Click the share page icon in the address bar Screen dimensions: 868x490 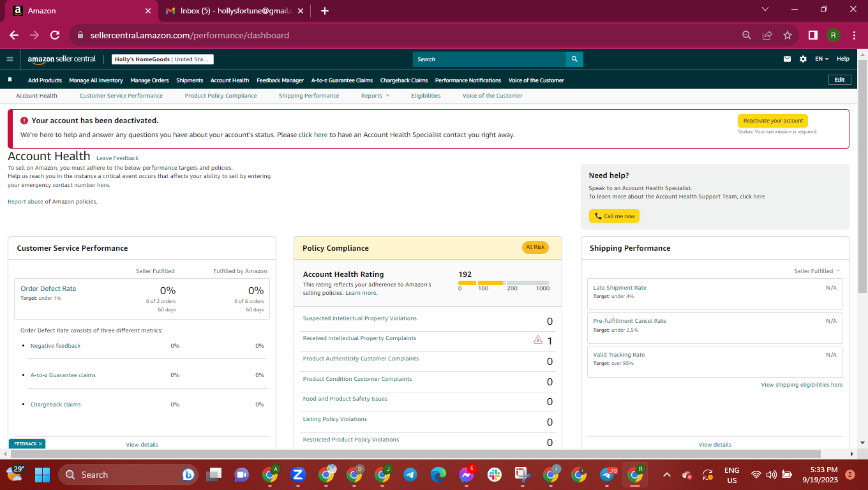[x=767, y=35]
